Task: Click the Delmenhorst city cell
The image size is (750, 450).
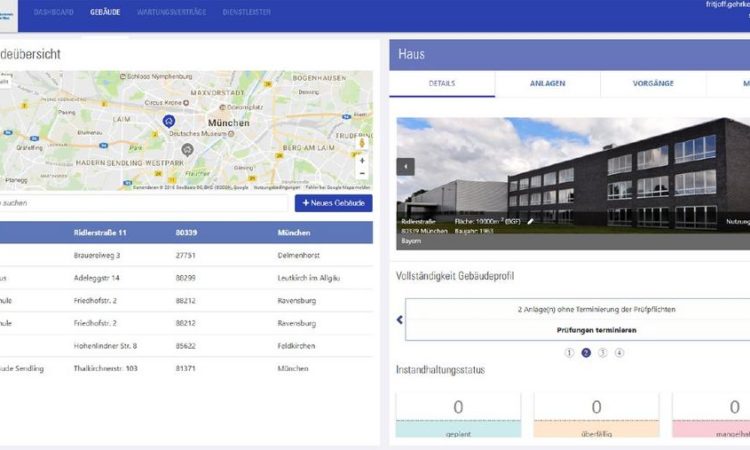Action: pyautogui.click(x=298, y=255)
